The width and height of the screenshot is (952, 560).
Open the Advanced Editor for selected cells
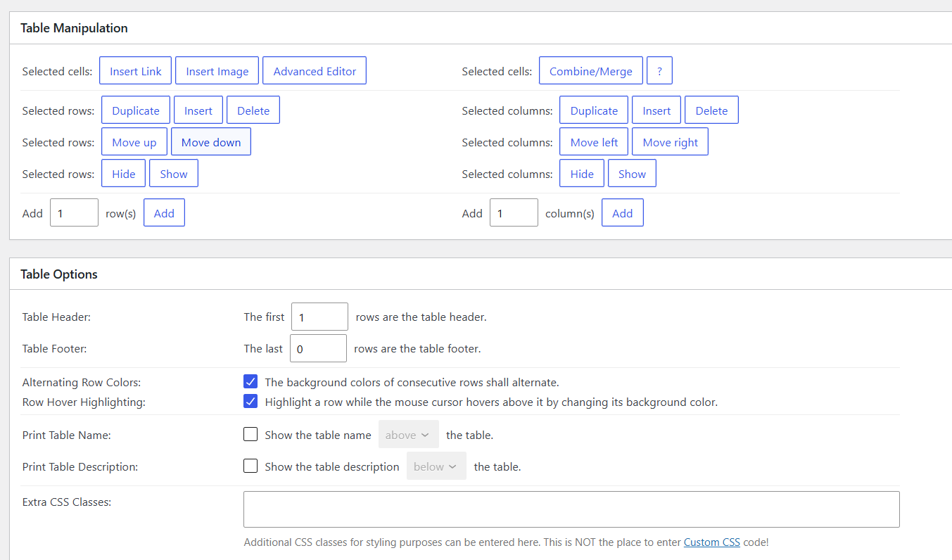(x=315, y=71)
